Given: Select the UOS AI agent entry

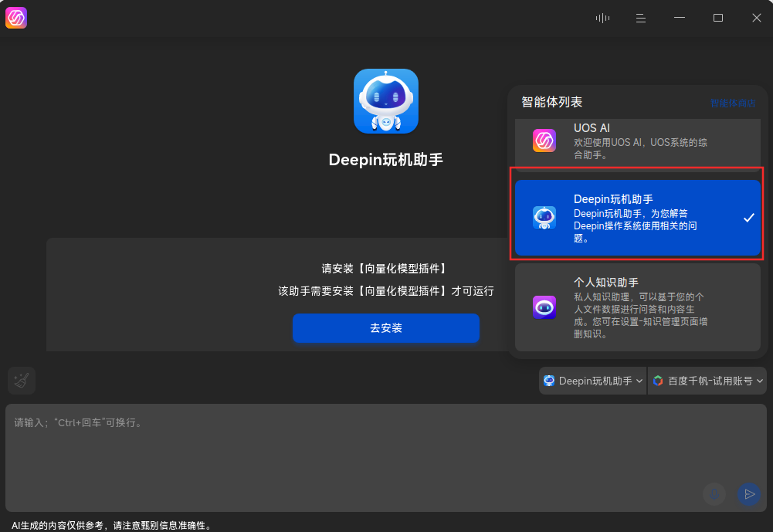Looking at the screenshot, I should [x=637, y=141].
